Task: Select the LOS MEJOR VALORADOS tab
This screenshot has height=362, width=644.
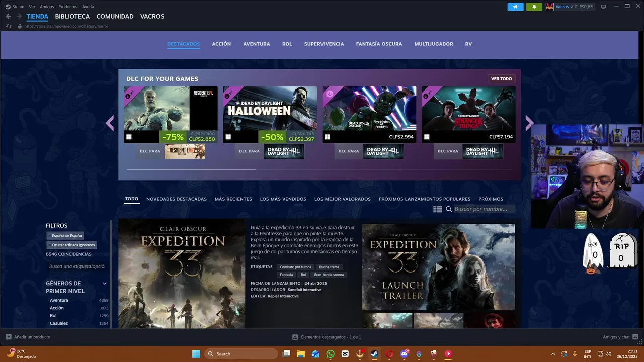Action: point(343,199)
